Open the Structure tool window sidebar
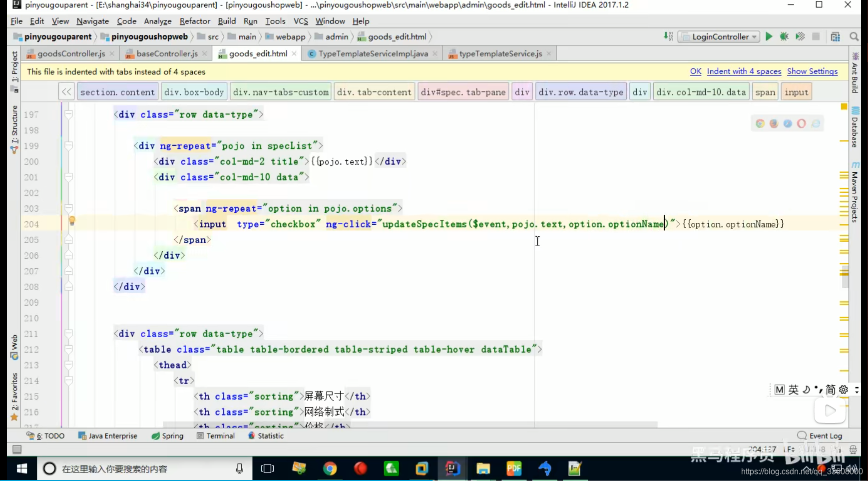The height and width of the screenshot is (481, 868). coord(14,129)
